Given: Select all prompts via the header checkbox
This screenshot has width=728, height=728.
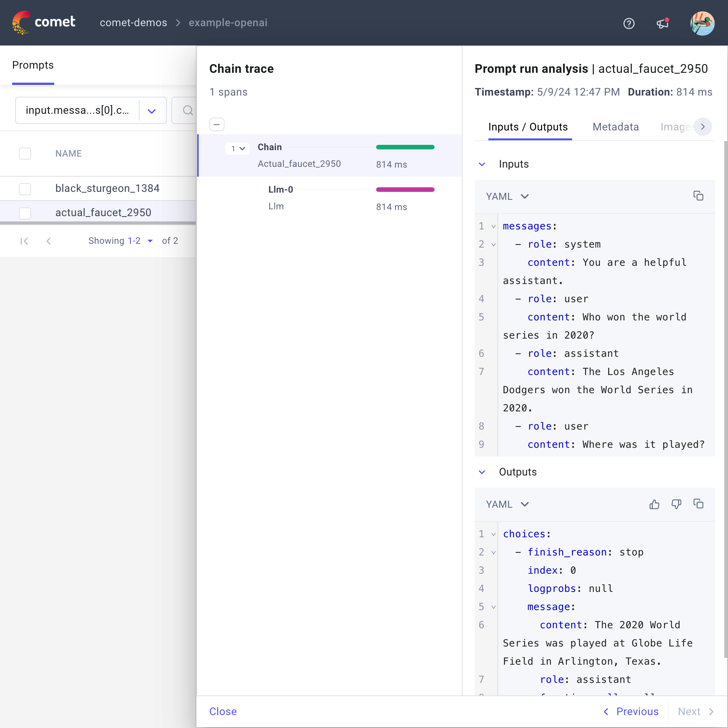Looking at the screenshot, I should click(25, 153).
